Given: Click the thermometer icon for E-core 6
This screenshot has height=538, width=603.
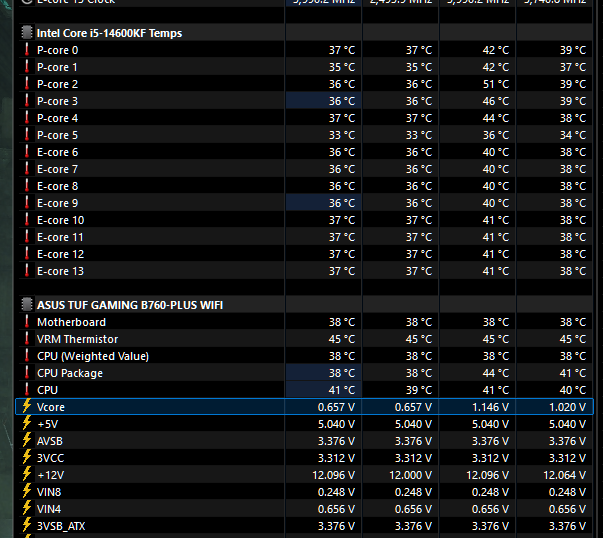Looking at the screenshot, I should point(27,152).
